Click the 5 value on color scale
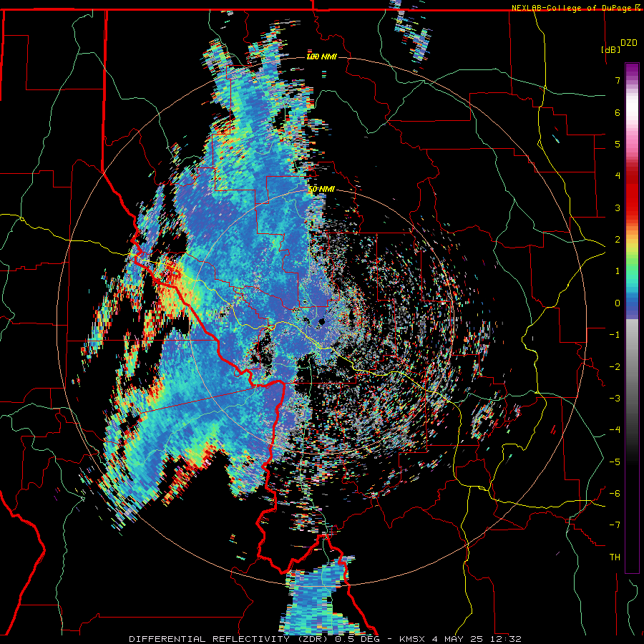This screenshot has height=644, width=644. click(618, 144)
